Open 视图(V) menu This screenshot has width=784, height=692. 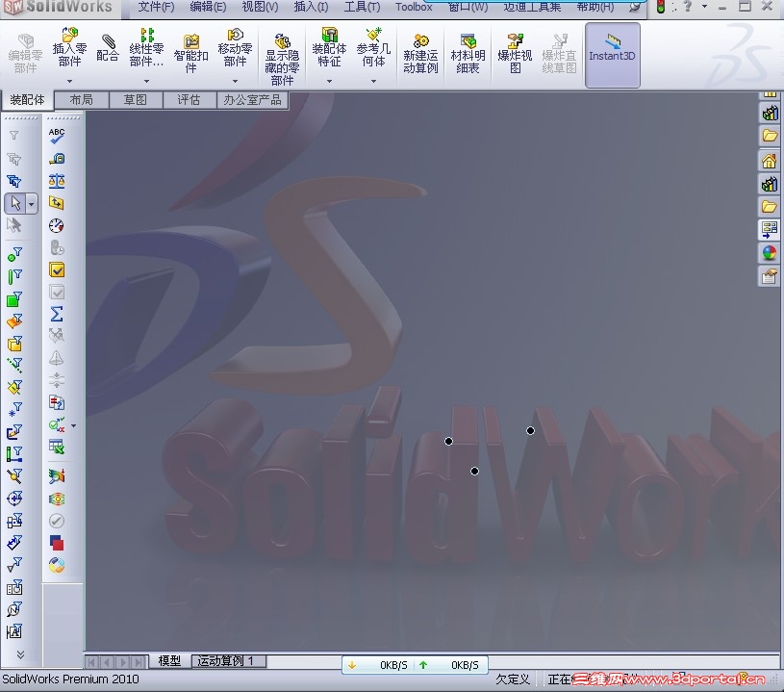pyautogui.click(x=260, y=7)
